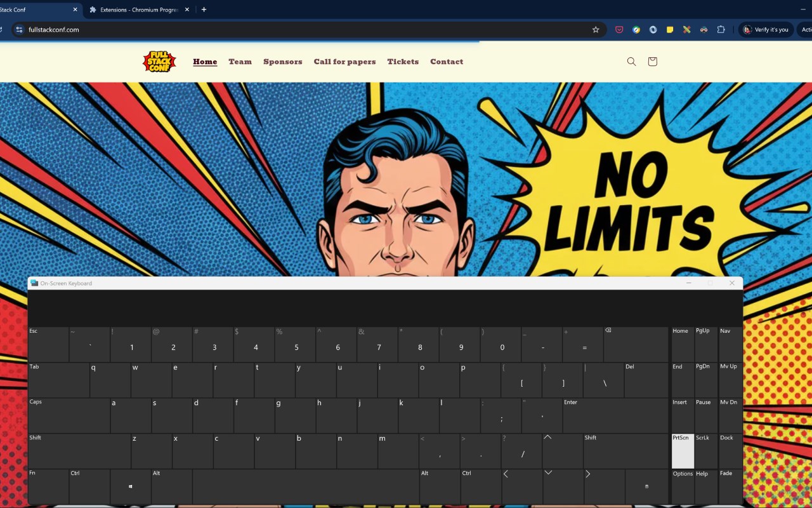Image resolution: width=812 pixels, height=508 pixels.
Task: Toggle the left Alt key
Action: 172,486
